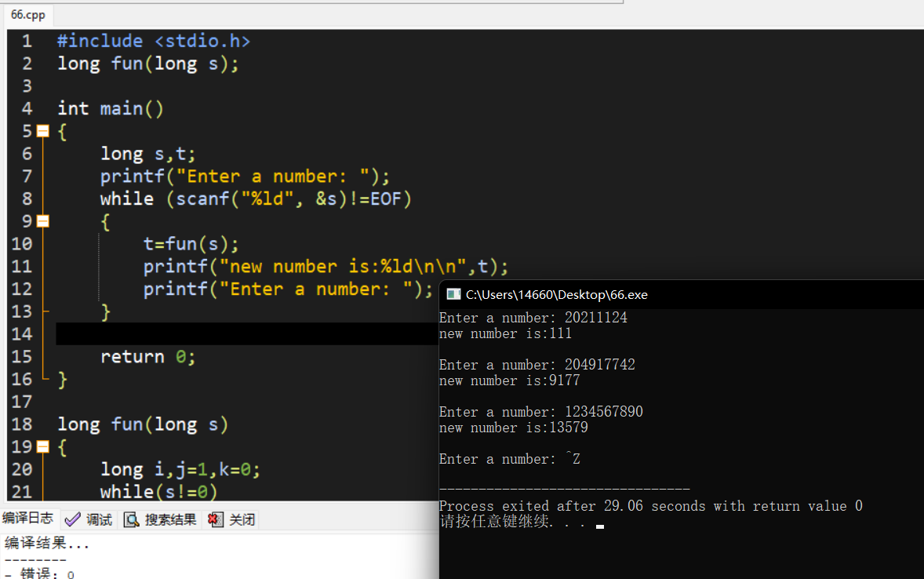Click the highlighted empty line 14 in editor
924x579 pixels.
(x=247, y=333)
